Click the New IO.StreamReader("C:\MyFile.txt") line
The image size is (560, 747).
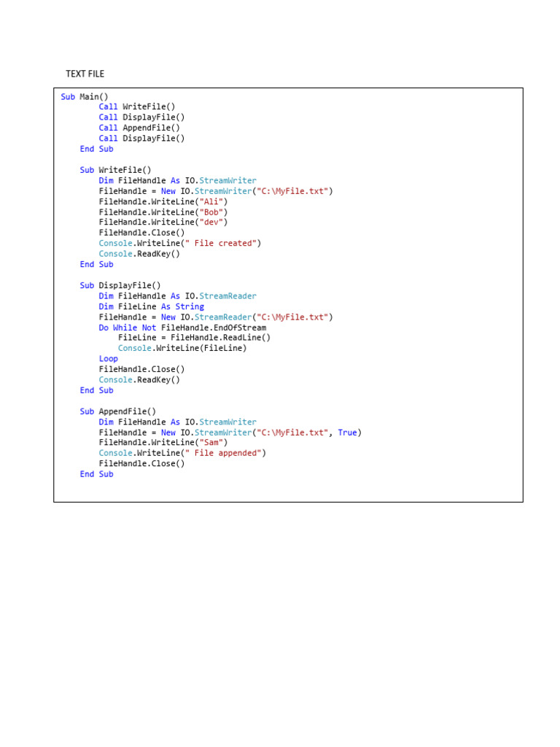(x=216, y=317)
